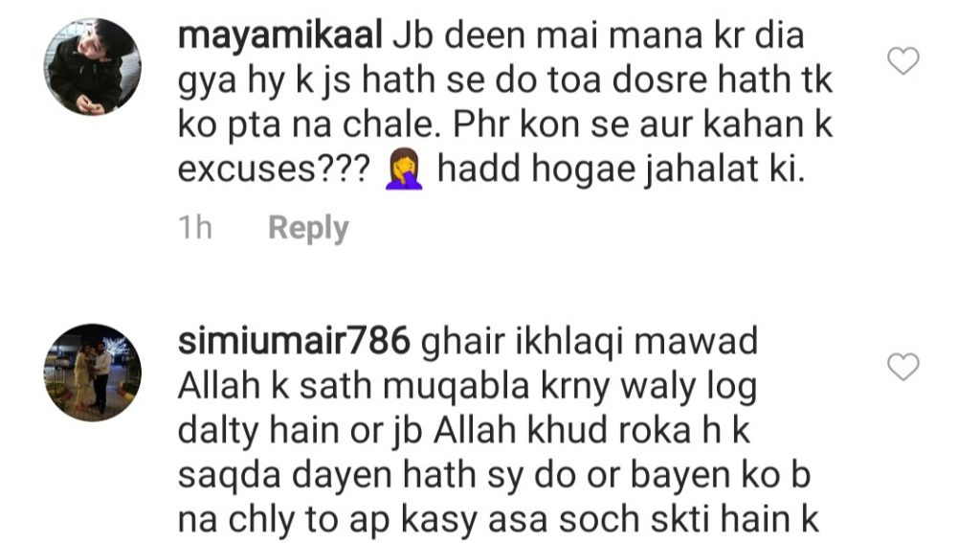
Task: Click the phrase "ghair ikhlaqi mawad"
Action: tap(590, 342)
